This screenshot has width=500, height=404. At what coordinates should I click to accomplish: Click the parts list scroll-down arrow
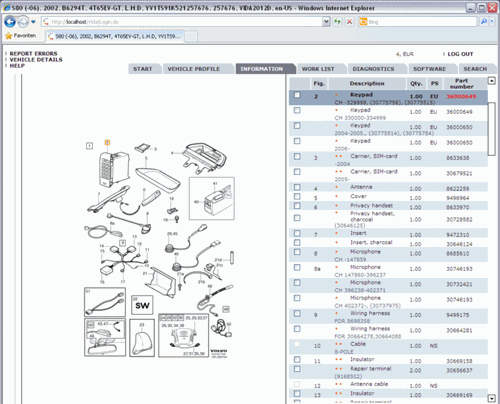click(491, 398)
